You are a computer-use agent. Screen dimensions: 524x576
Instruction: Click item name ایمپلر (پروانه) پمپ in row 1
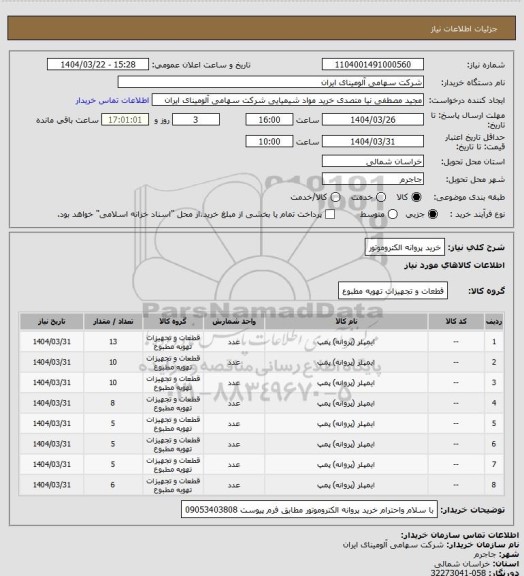(x=346, y=342)
